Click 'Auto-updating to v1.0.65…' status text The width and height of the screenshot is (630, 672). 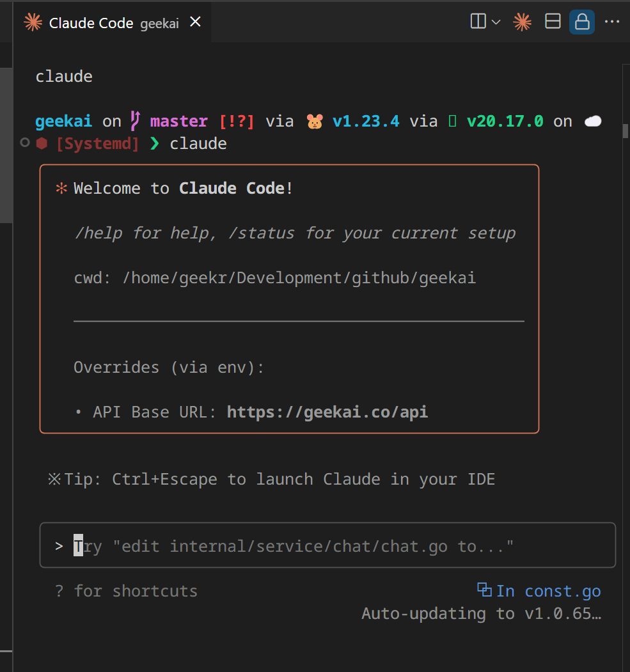482,613
